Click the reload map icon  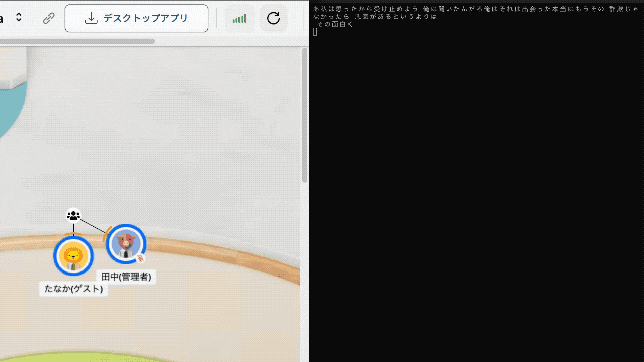[274, 18]
